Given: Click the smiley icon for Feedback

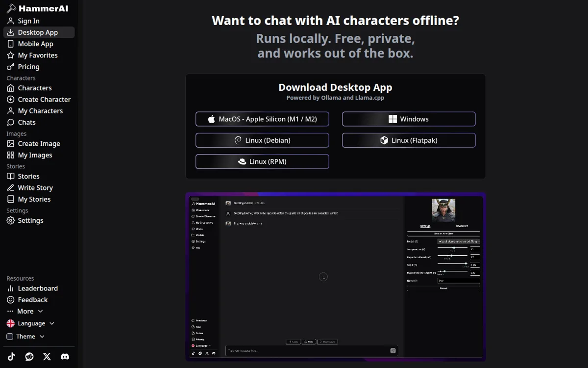Looking at the screenshot, I should (11, 300).
